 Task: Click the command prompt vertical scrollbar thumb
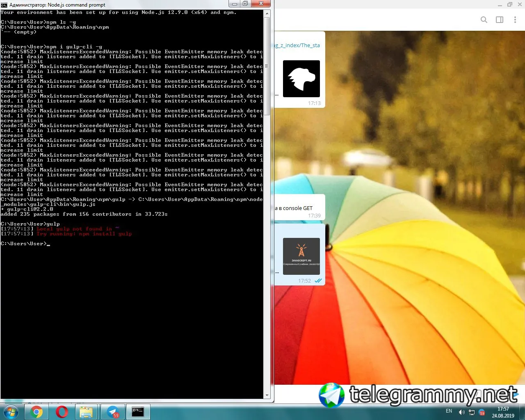coord(267,66)
